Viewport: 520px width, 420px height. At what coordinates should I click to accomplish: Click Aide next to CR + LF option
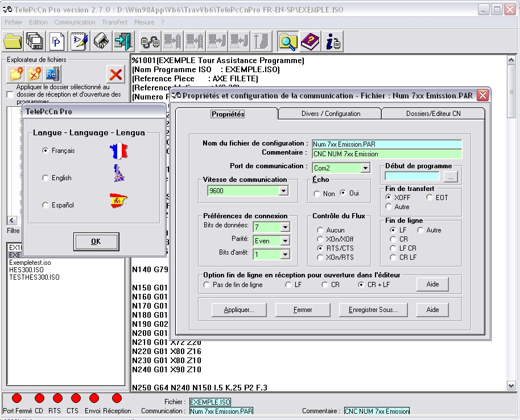(x=432, y=284)
